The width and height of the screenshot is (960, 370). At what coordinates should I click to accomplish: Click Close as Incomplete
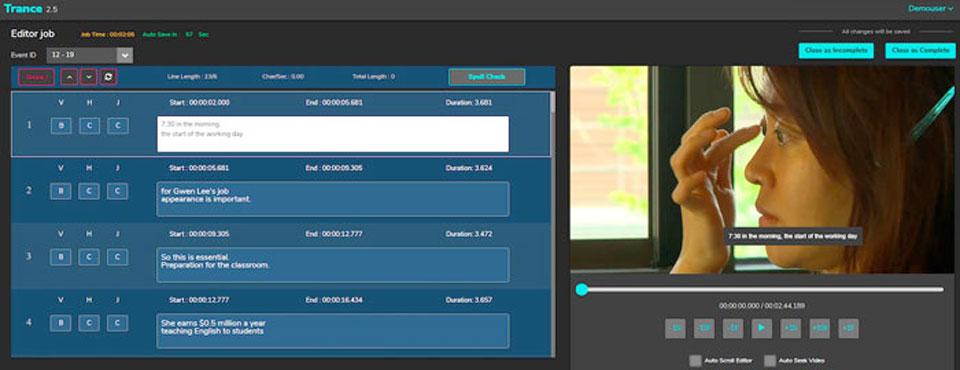[836, 51]
